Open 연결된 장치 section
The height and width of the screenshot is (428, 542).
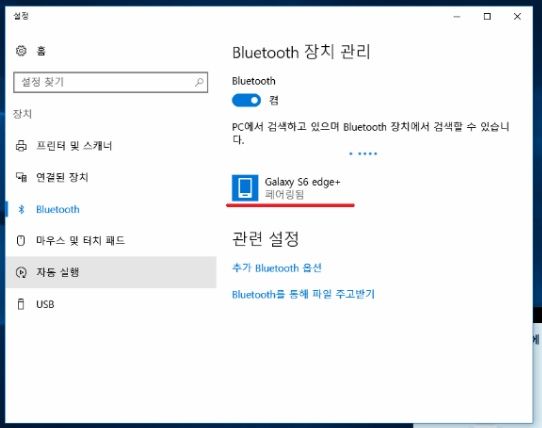click(x=62, y=177)
